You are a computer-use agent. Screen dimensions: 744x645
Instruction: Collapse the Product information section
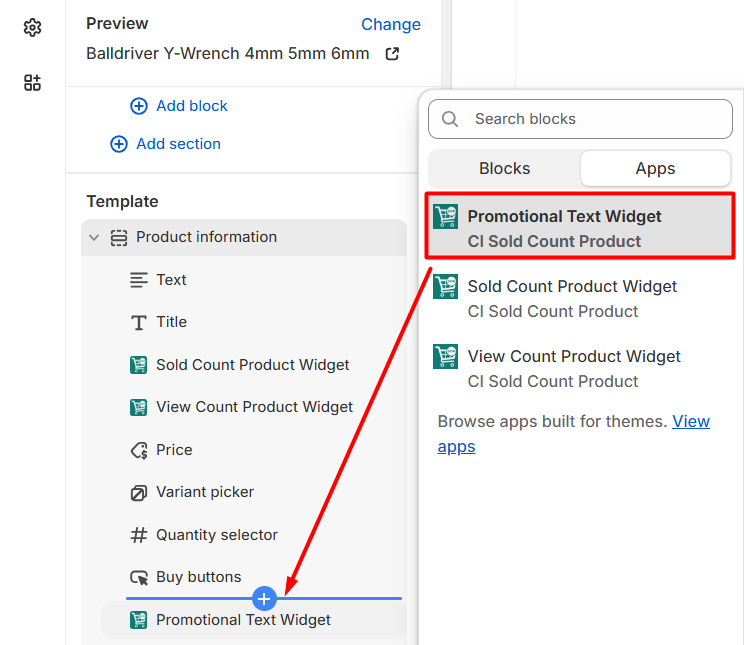[94, 238]
